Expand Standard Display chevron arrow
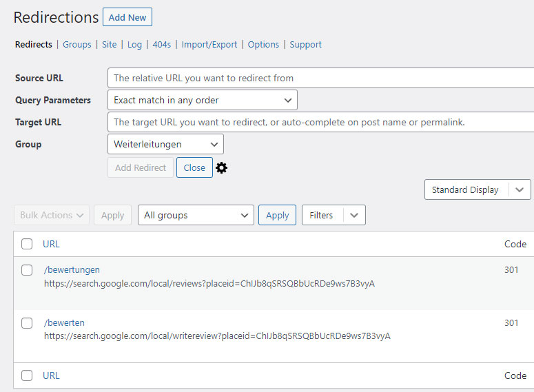The height and width of the screenshot is (392, 534). 520,189
